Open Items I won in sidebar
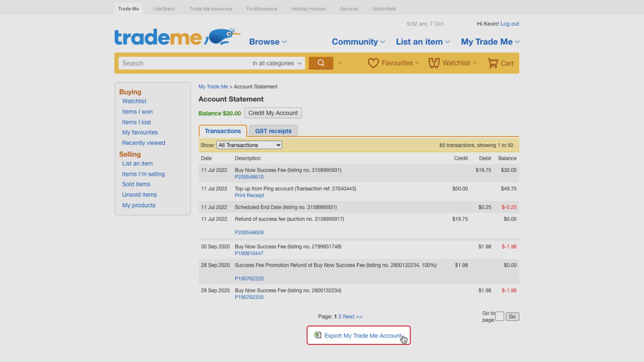644x362 pixels. pos(137,112)
